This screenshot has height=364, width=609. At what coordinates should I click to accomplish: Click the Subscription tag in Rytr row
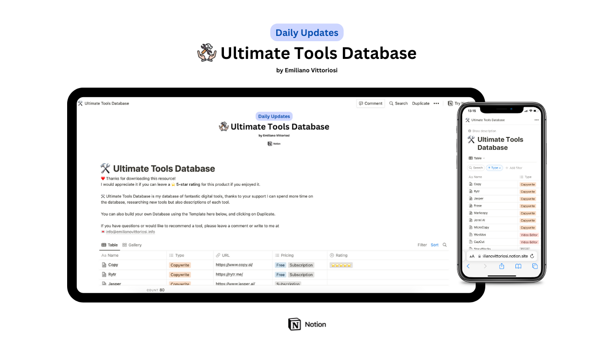tap(301, 274)
